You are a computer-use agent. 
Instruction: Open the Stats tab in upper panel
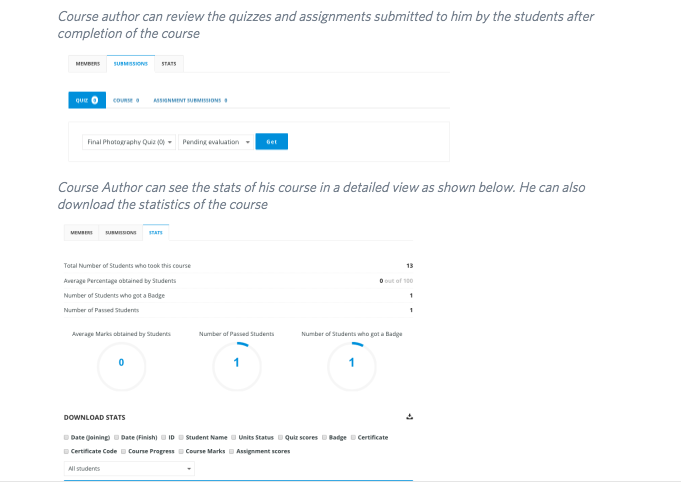pos(169,64)
